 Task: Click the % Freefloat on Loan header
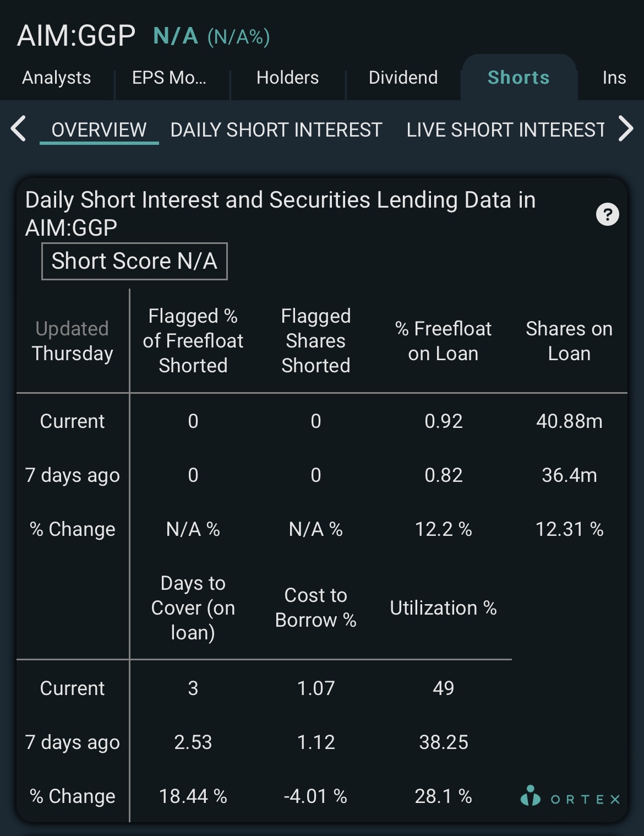point(443,341)
